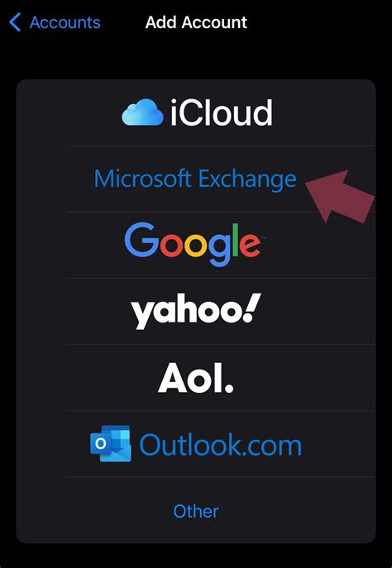This screenshot has height=568, width=392.
Task: Click the word Exchange in Microsoft Exchange
Action: pos(248,179)
